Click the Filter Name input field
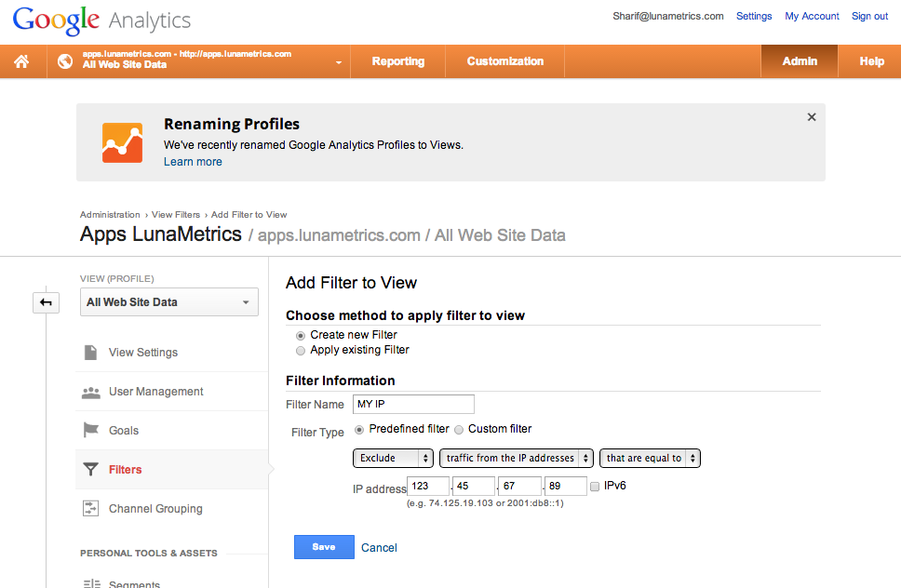Viewport: 901px width, 588px height. click(413, 404)
